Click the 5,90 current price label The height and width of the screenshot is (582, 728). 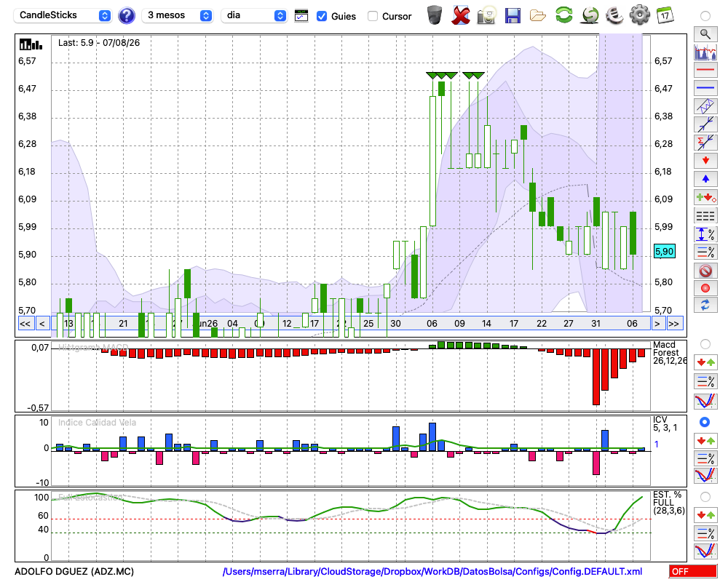pos(664,252)
